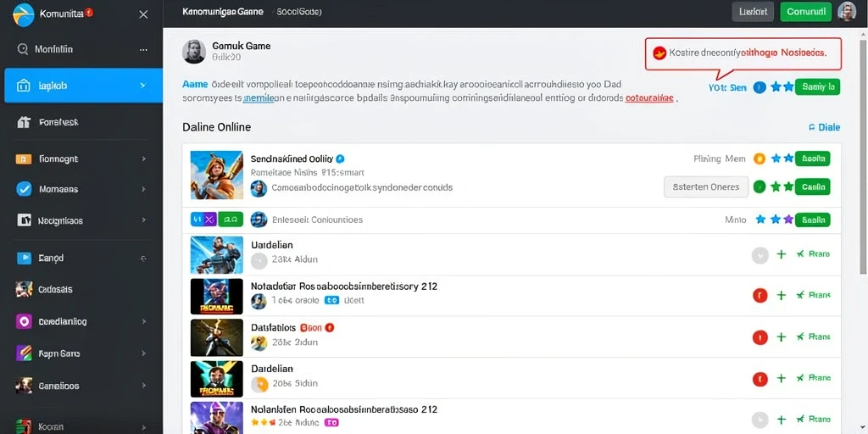This screenshot has width=868, height=434.
Task: Toggle the green circle next to Sstertien Oneres
Action: coord(759,187)
